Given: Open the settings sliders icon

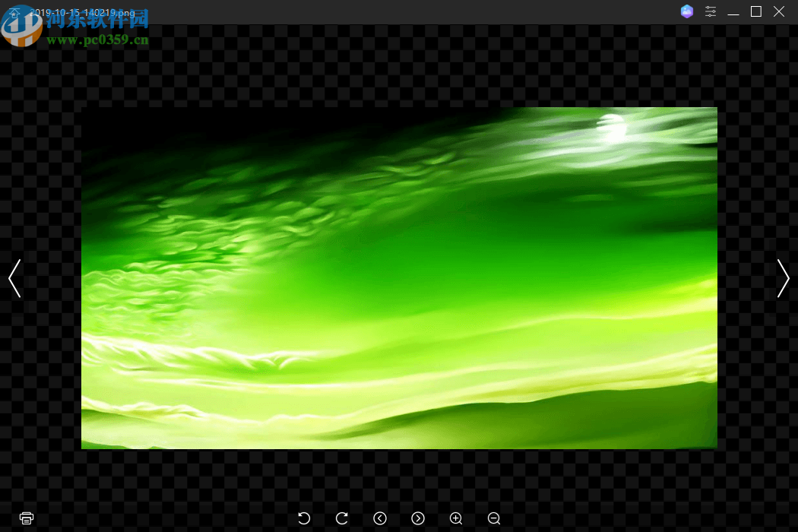Looking at the screenshot, I should pos(711,11).
